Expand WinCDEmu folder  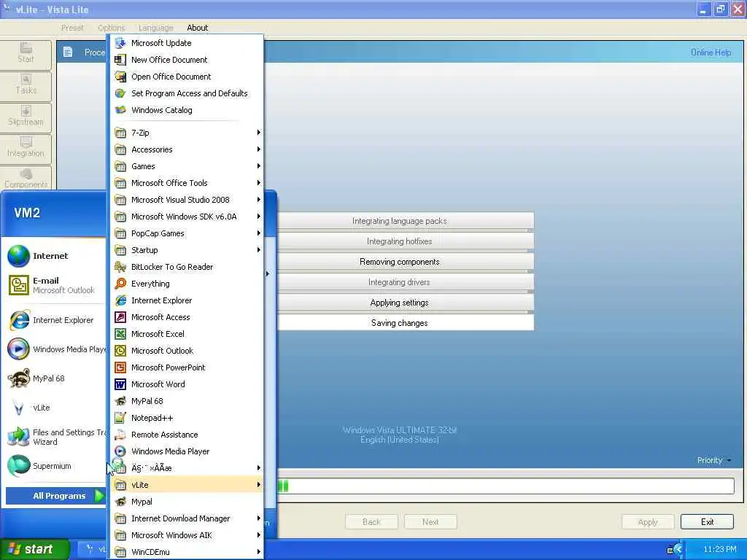pos(186,552)
